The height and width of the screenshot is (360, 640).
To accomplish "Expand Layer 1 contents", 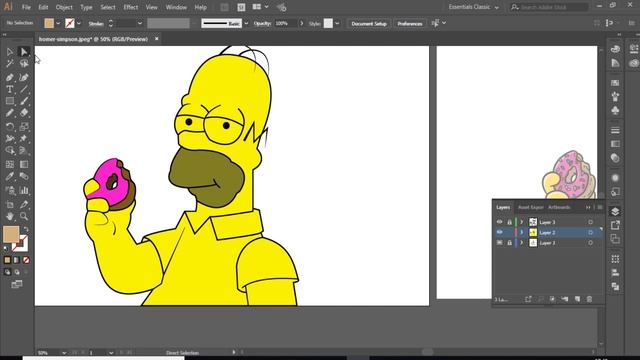I will point(522,242).
